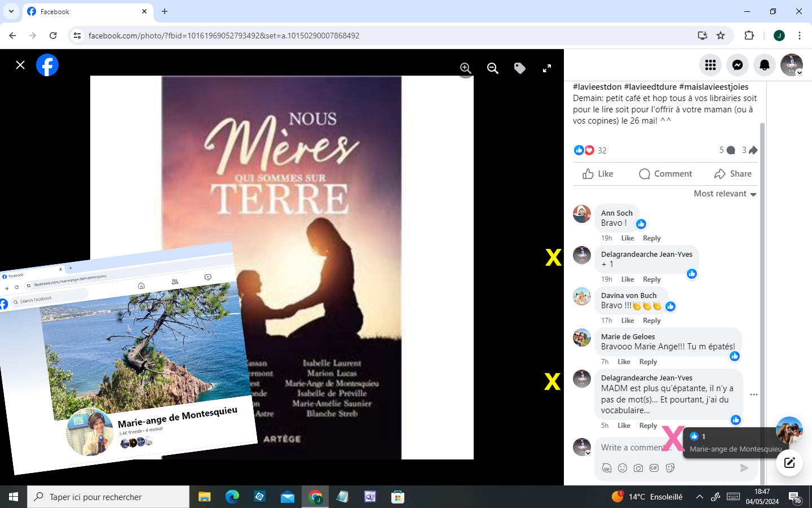Image resolution: width=812 pixels, height=508 pixels.
Task: Tag the photo using tag icon
Action: [520, 68]
